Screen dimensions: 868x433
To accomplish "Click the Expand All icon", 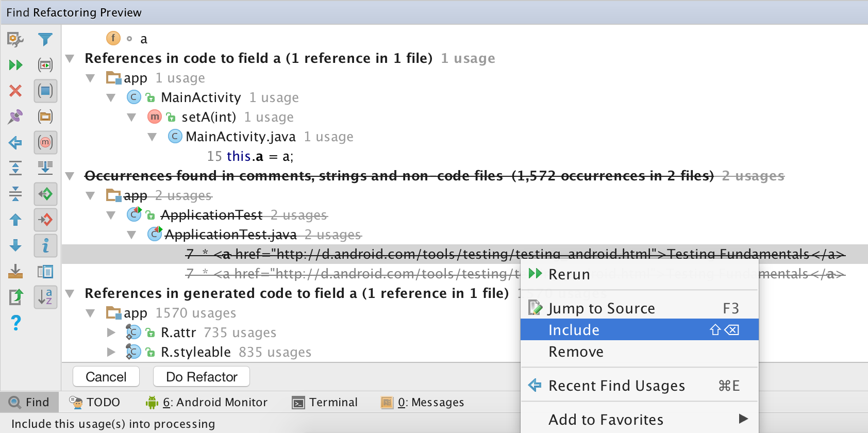I will (15, 168).
